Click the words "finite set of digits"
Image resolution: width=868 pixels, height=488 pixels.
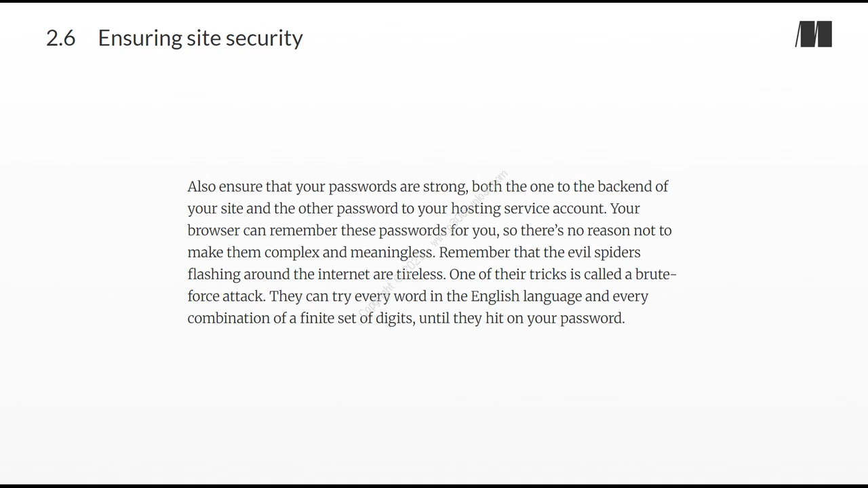coord(357,319)
